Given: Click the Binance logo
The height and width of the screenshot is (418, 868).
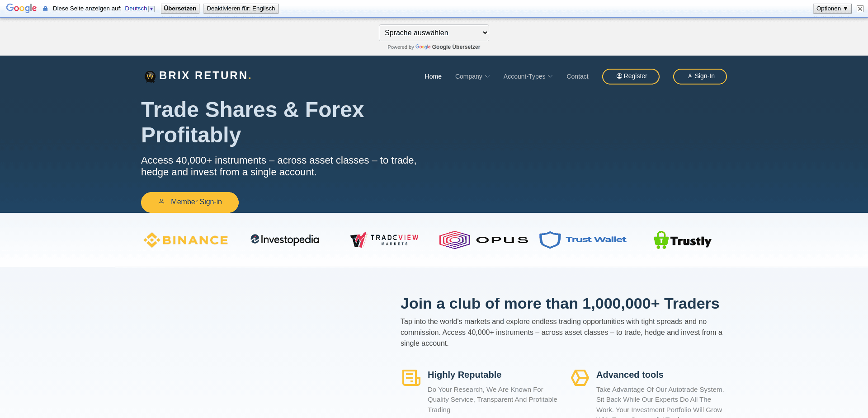Looking at the screenshot, I should coord(185,240).
